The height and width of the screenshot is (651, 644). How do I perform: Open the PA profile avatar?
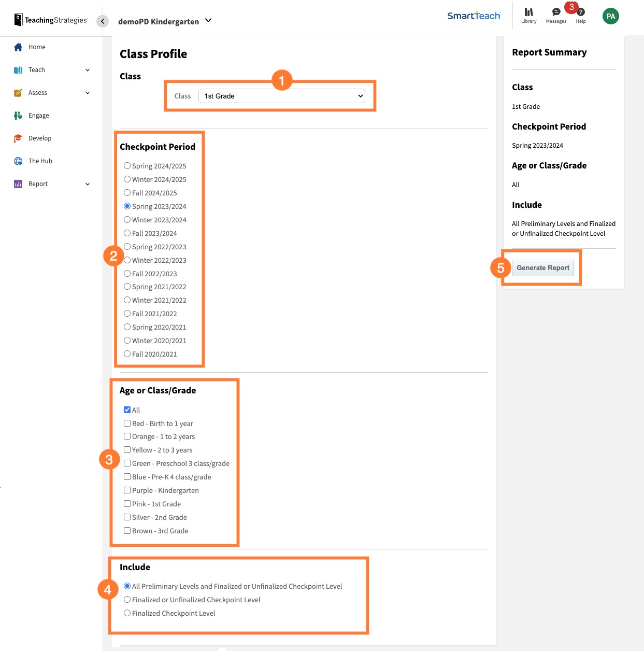(x=610, y=16)
